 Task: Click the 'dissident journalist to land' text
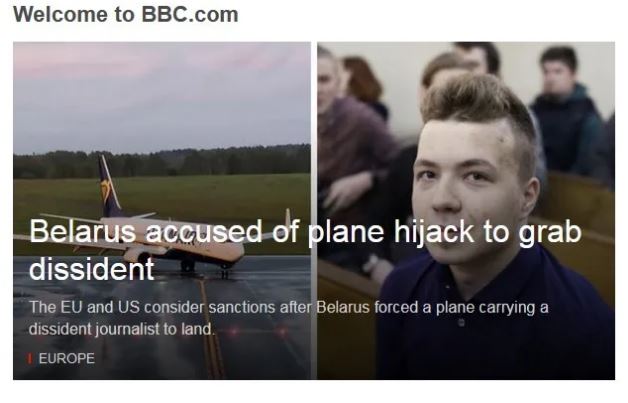(120, 329)
